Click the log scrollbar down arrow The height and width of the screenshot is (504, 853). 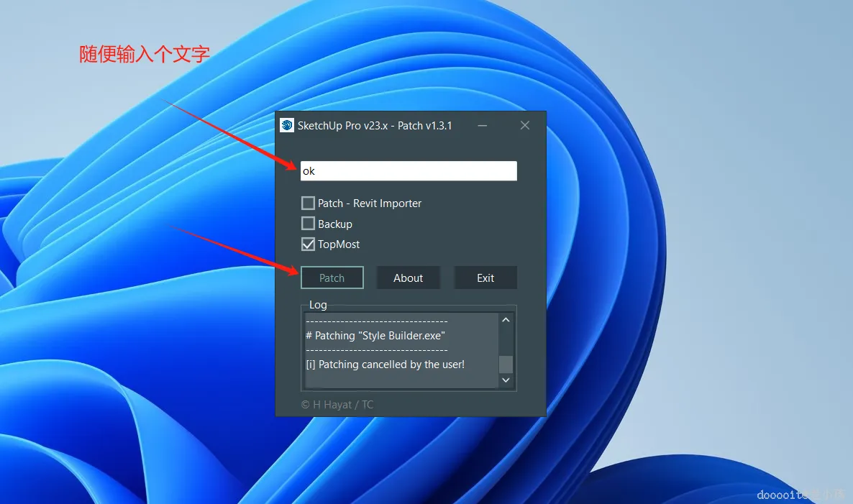[x=506, y=380]
